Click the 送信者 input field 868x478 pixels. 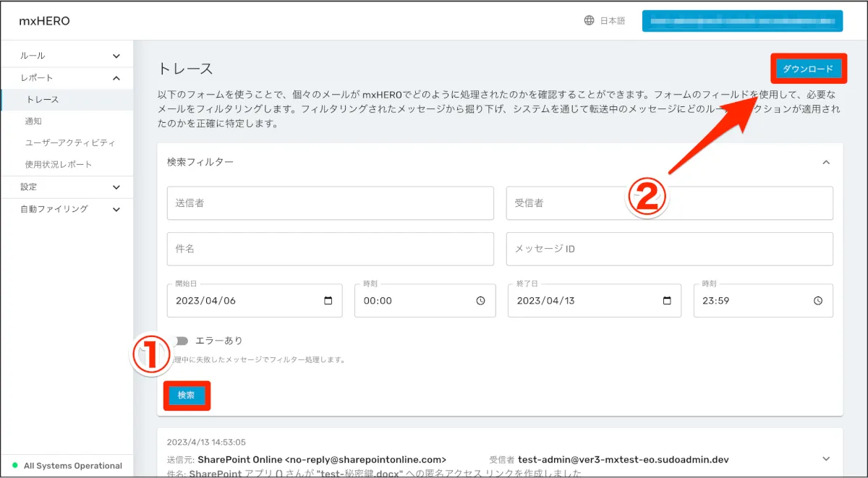(x=330, y=203)
